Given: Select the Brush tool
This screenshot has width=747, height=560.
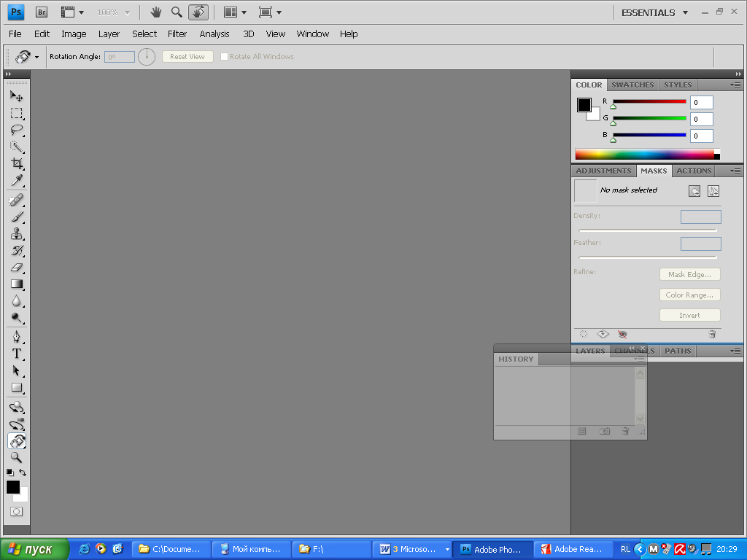Looking at the screenshot, I should 17,217.
